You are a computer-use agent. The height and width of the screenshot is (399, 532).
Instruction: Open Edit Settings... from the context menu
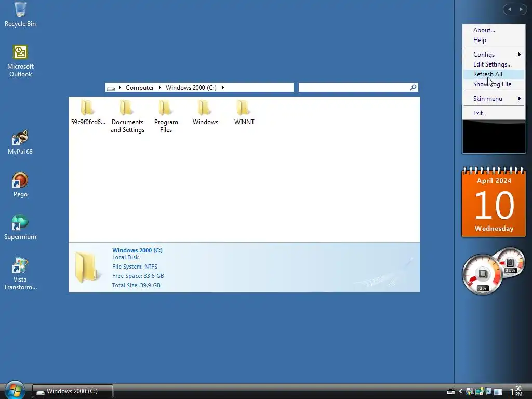click(494, 64)
